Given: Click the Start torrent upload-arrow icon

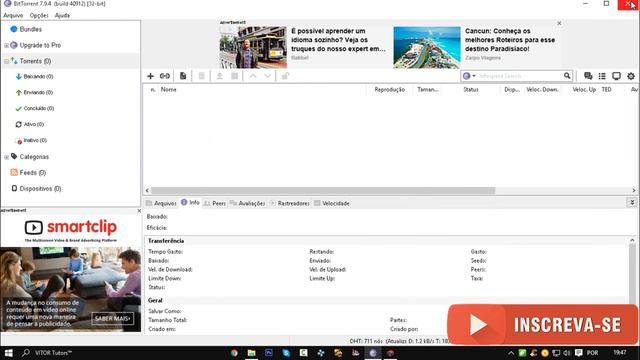Looking at the screenshot, I should tap(220, 76).
